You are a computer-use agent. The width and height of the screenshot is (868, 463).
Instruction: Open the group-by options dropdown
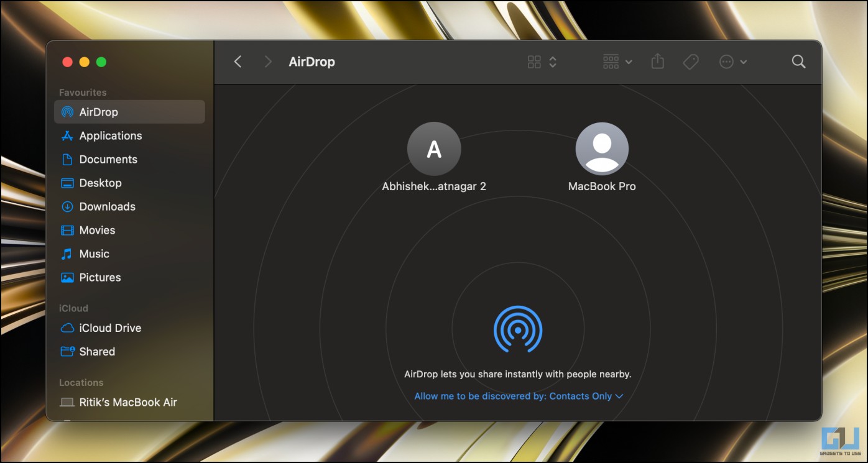coord(617,62)
